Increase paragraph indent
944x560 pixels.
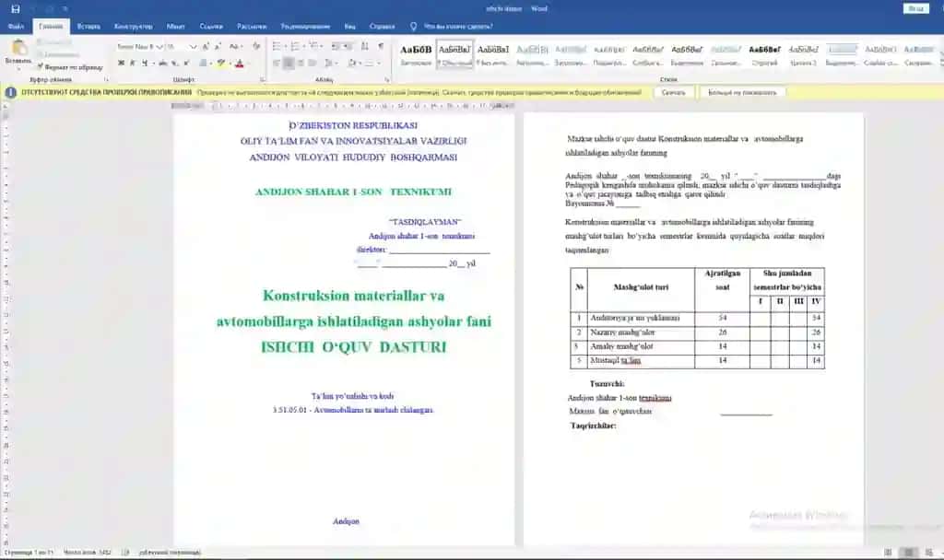point(349,46)
